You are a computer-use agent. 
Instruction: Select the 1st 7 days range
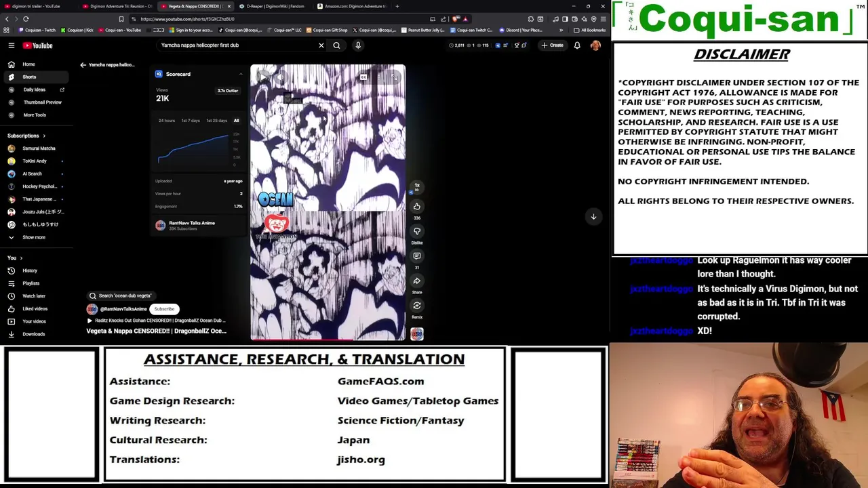[x=191, y=121]
